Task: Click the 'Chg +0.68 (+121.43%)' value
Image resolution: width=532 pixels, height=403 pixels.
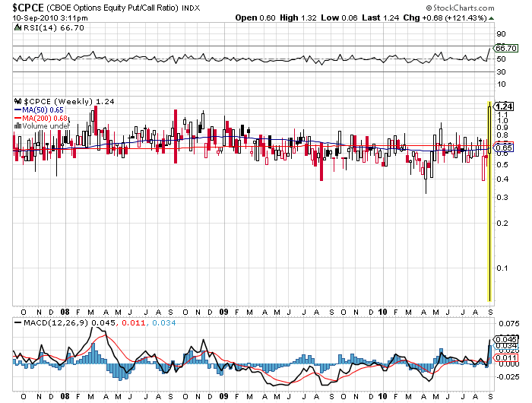Action: click(445, 17)
